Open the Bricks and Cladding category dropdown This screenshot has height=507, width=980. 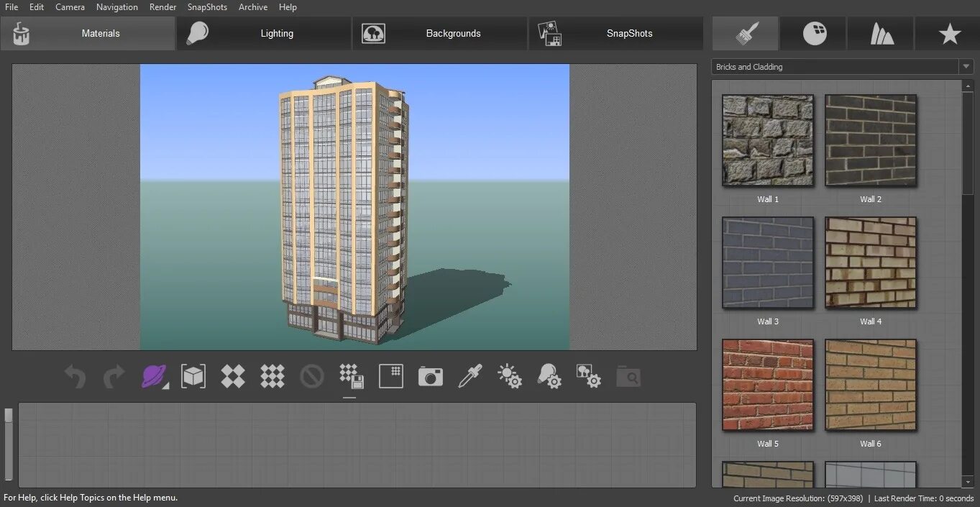click(843, 67)
